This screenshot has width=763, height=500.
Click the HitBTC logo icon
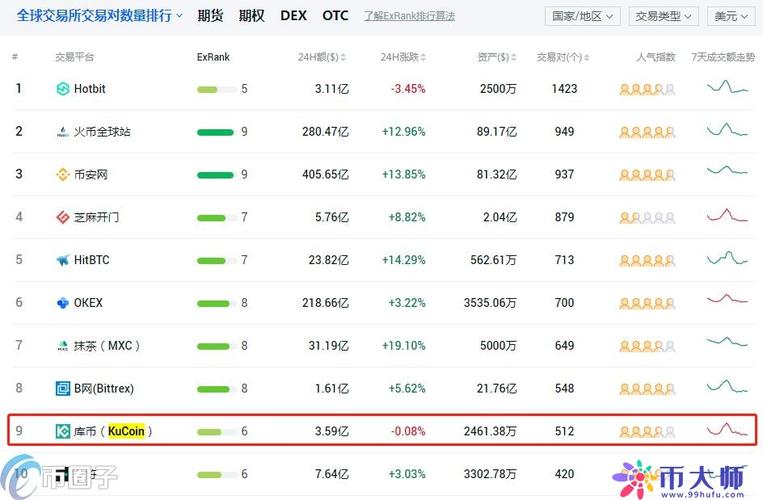(63, 260)
